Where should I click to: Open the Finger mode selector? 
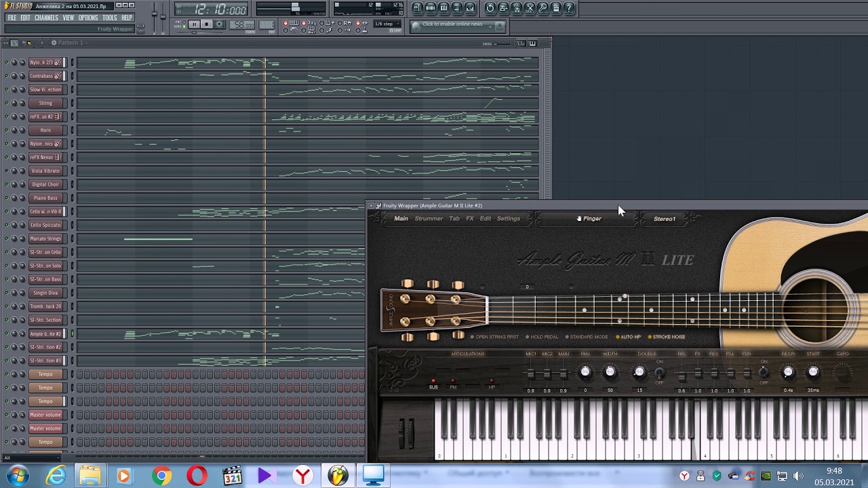(x=589, y=219)
